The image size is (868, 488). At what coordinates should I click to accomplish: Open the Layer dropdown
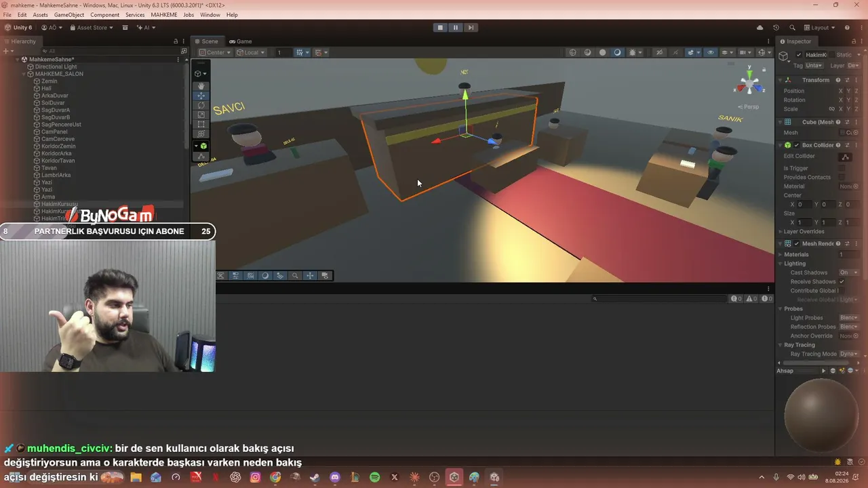coord(854,66)
